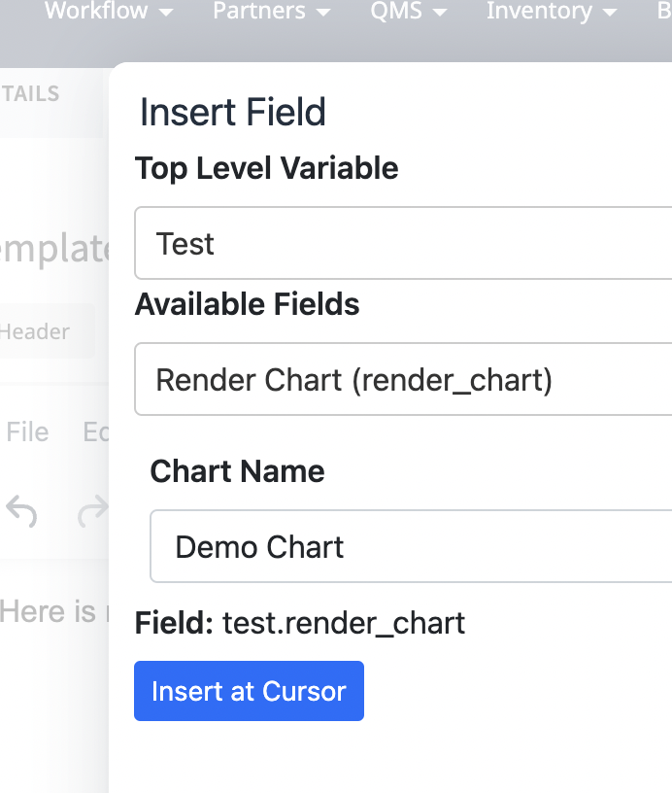
Task: Open the QMS dropdown menu
Action: [408, 12]
